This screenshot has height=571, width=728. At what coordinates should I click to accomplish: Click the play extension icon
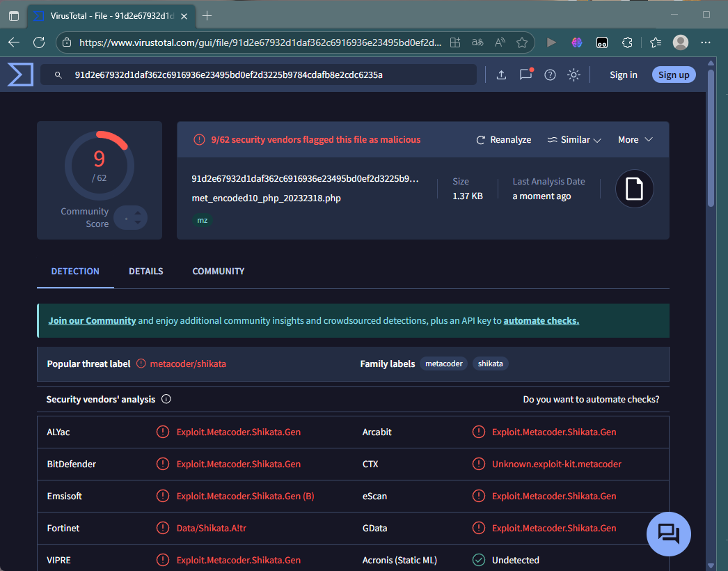552,42
